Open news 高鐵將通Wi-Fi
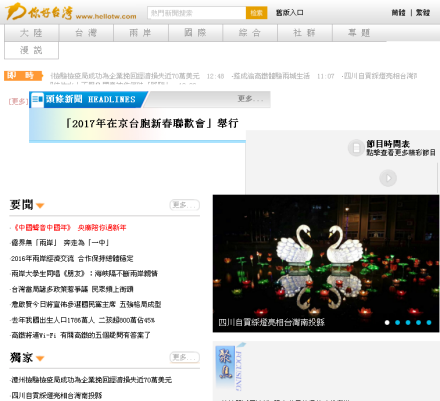Viewport: 440px width, 401px height. [80, 335]
